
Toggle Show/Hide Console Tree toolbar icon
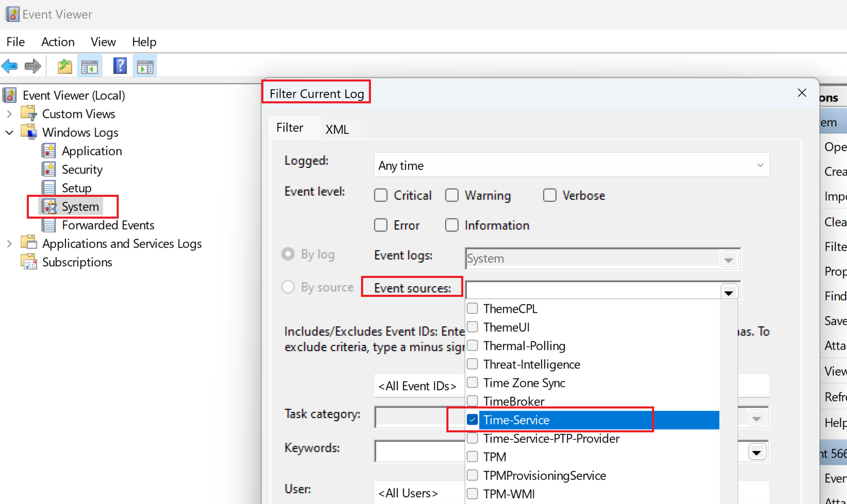pos(89,66)
